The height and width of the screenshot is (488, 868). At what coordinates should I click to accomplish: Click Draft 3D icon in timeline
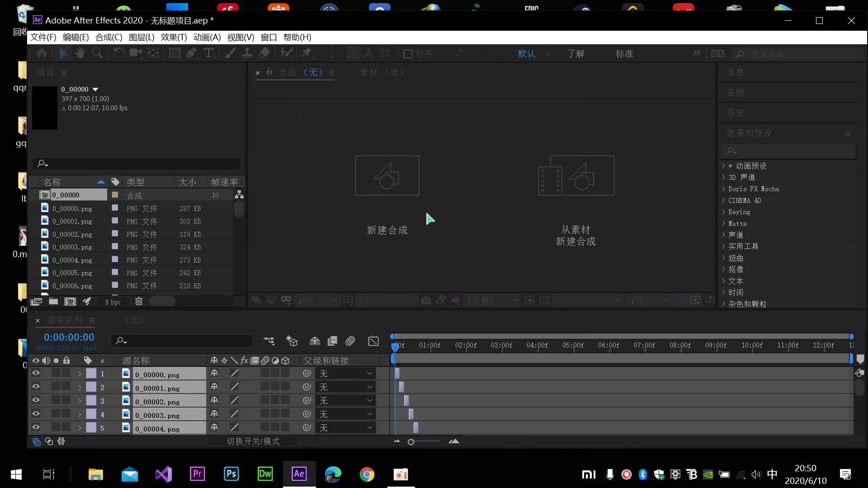292,341
